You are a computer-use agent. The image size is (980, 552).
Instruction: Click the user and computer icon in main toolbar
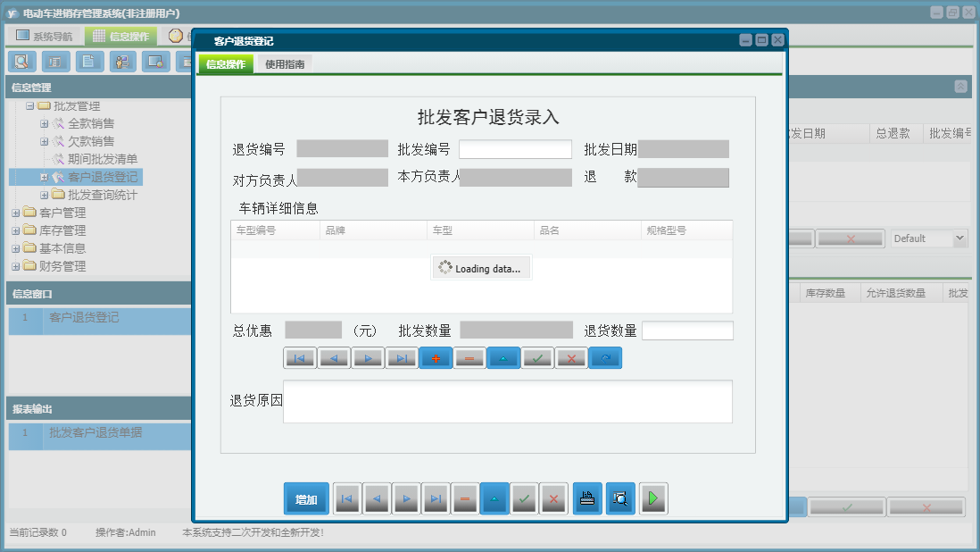point(122,62)
